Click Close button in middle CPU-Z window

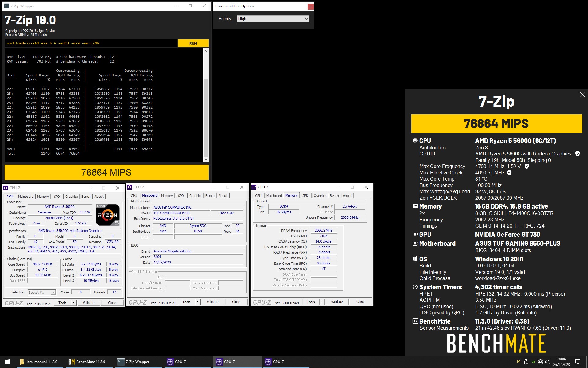pyautogui.click(x=236, y=302)
